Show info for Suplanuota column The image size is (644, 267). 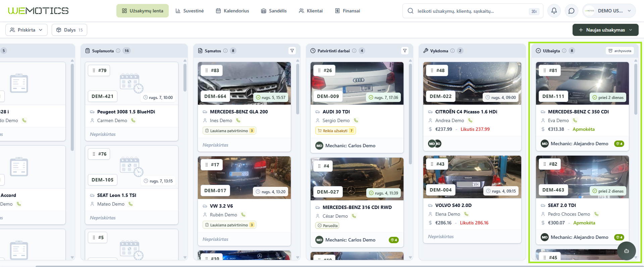click(x=118, y=51)
